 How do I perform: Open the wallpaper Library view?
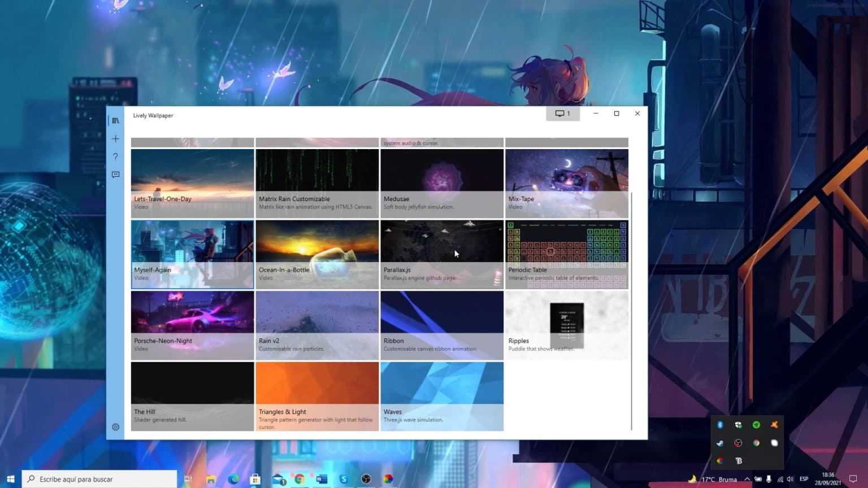tap(115, 120)
